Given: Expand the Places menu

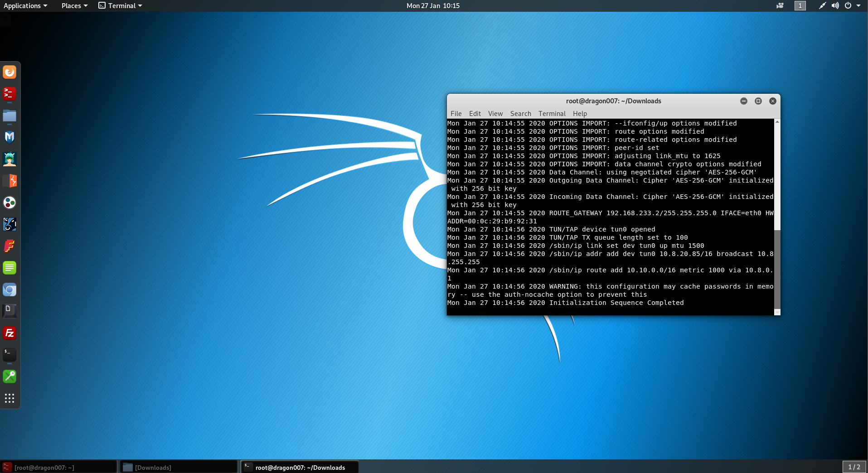Looking at the screenshot, I should tap(74, 5).
